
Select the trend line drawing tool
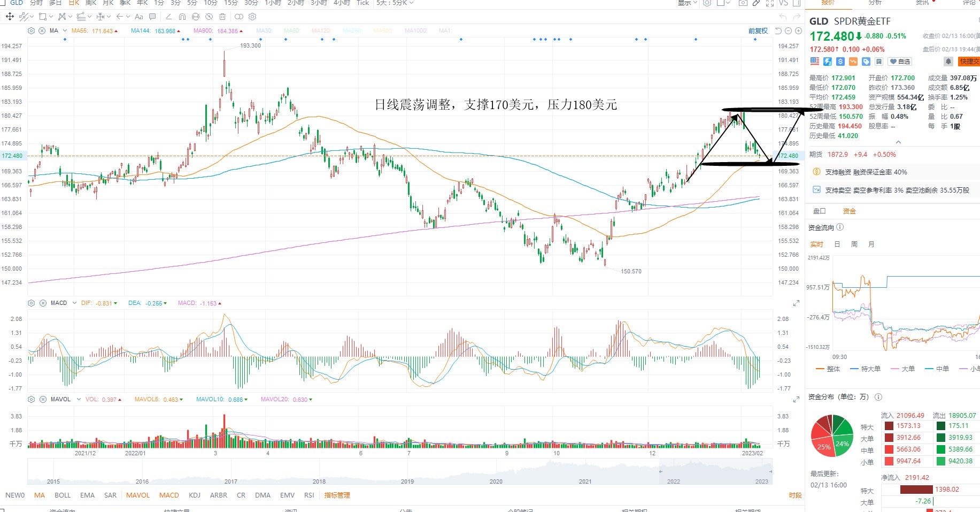[x=23, y=17]
